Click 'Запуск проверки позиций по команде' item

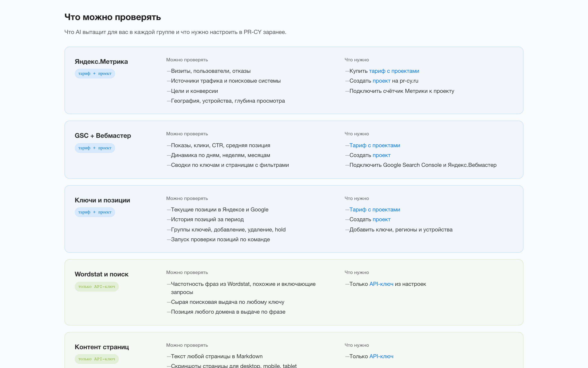[220, 239]
